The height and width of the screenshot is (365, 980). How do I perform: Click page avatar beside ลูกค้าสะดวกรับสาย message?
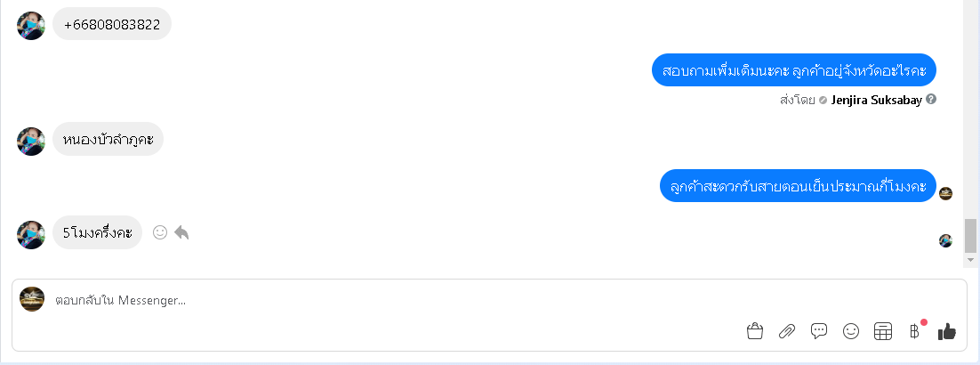pos(945,193)
